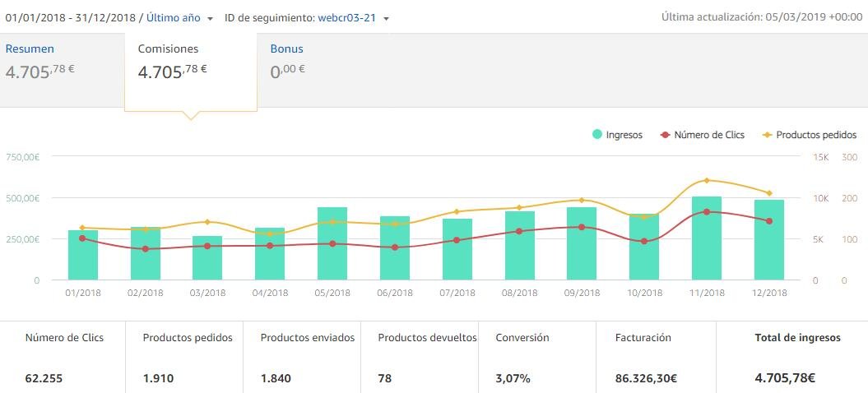Open the ID de seguimiento dropdown arrow
Screen dimensions: 868x393
coord(387,18)
